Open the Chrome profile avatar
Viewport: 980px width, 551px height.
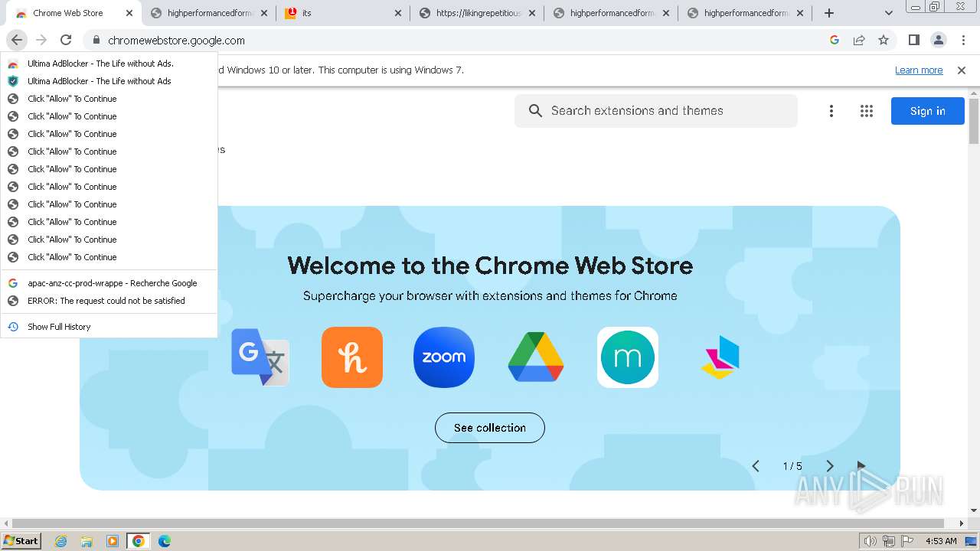click(x=939, y=40)
